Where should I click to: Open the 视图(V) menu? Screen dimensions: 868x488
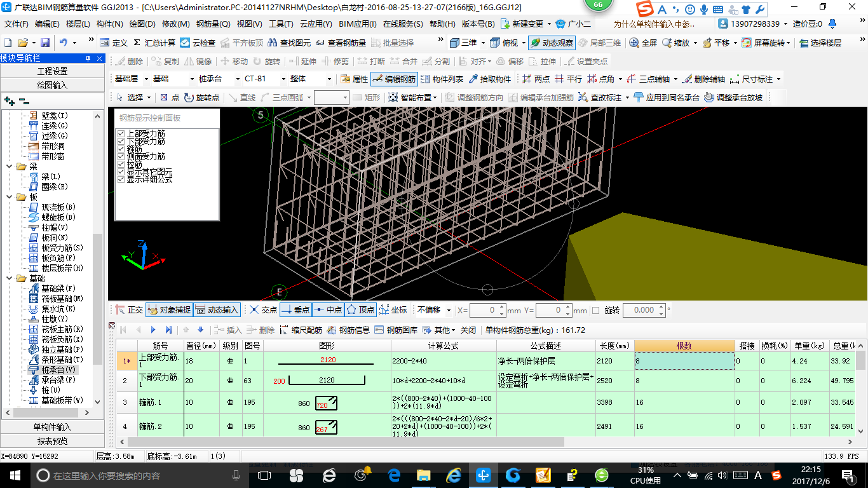[x=249, y=24]
